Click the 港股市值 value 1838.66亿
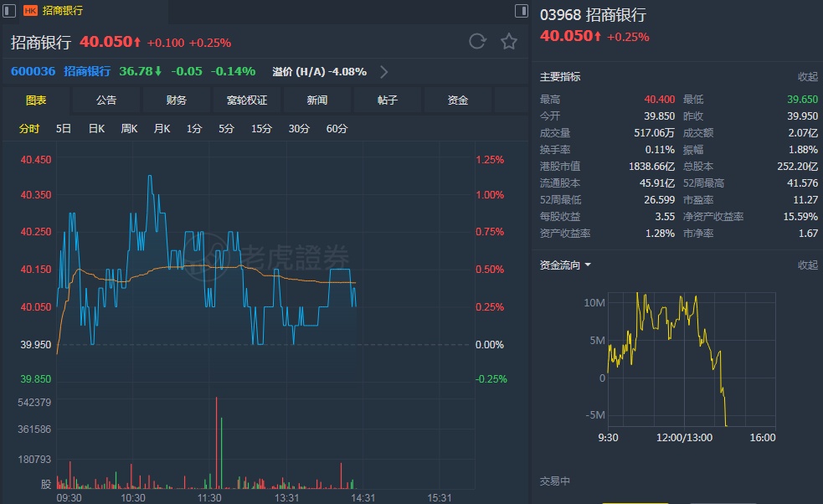This screenshot has width=823, height=504. pos(652,167)
